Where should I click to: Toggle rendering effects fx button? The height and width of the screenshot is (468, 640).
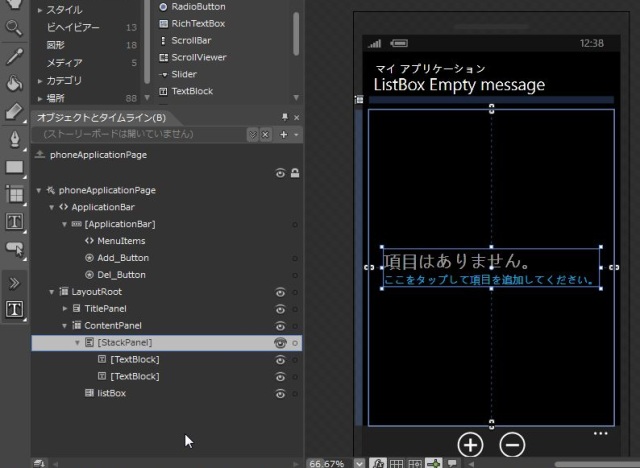[378, 463]
